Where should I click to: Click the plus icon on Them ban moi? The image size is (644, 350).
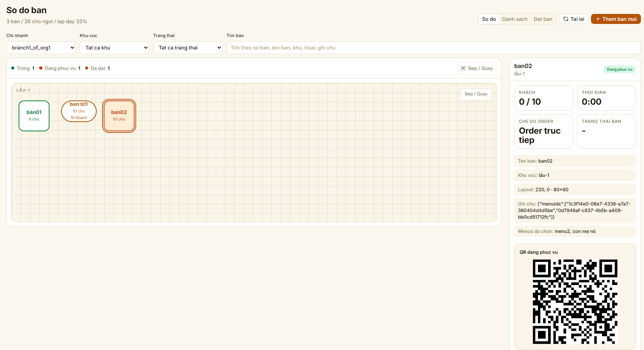pos(598,19)
